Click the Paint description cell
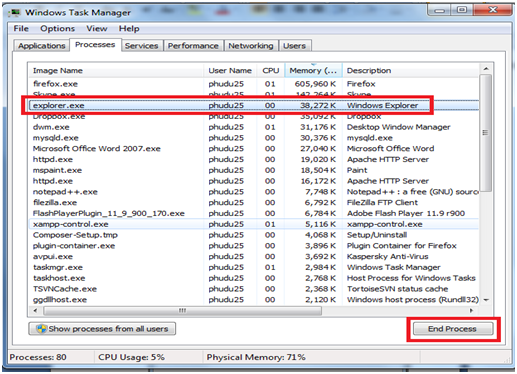517x374 pixels. pyautogui.click(x=357, y=170)
